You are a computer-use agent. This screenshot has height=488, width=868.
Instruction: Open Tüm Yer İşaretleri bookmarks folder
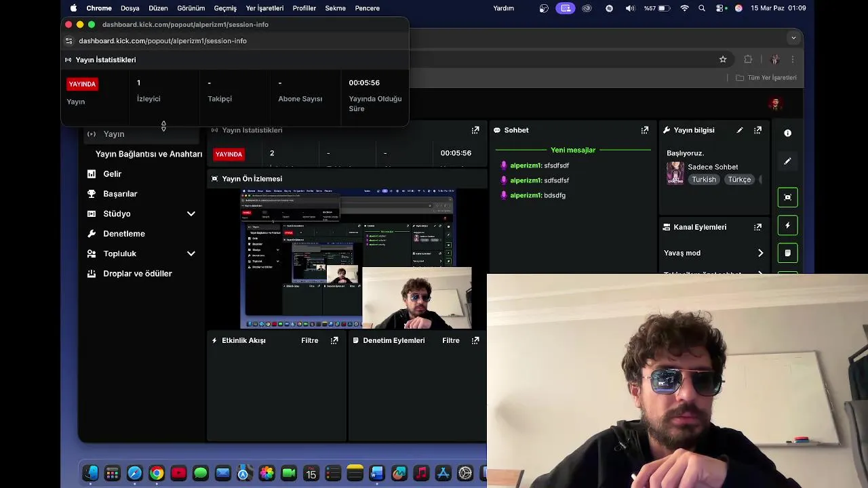(766, 78)
